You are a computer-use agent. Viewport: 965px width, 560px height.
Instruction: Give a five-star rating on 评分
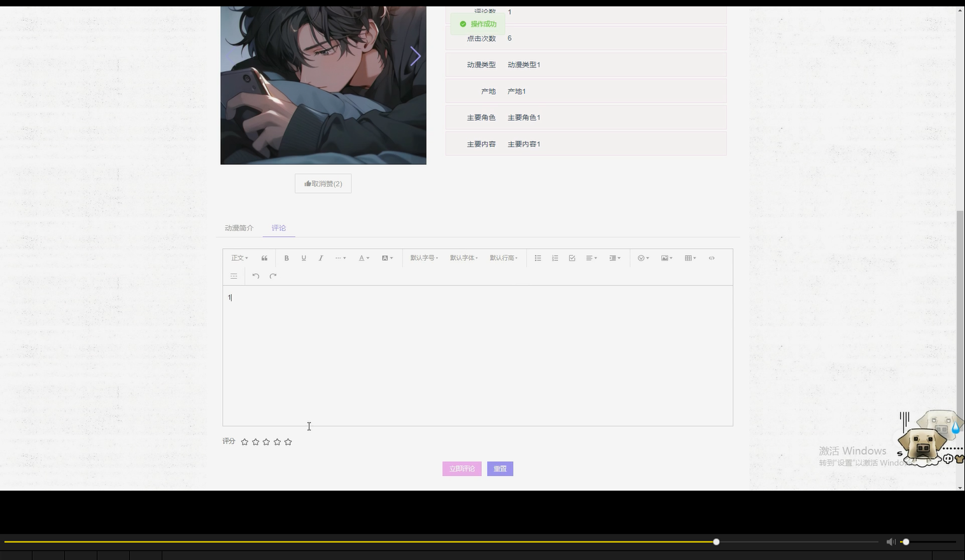(288, 441)
